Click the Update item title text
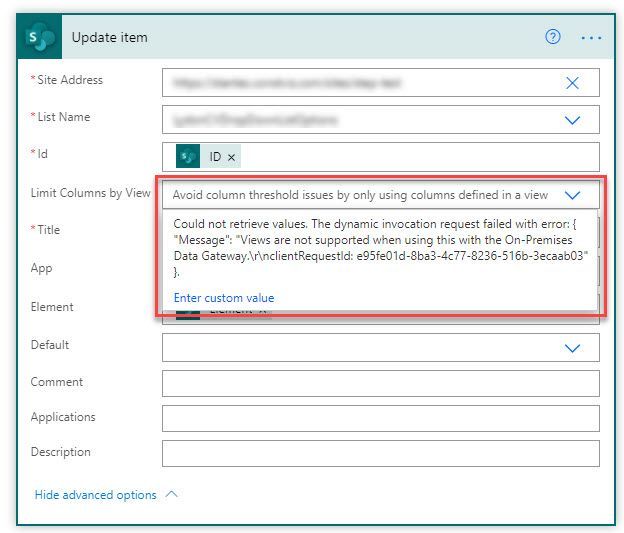Viewport: 624px width, 533px height. (x=109, y=37)
